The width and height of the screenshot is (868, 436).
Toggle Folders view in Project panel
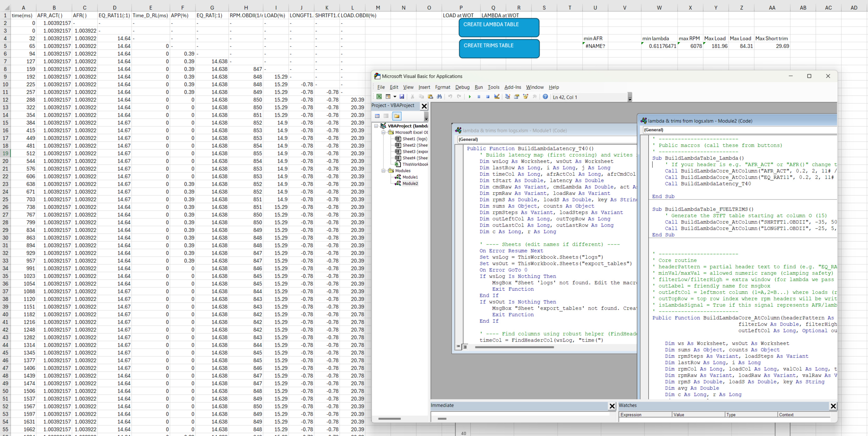(x=397, y=116)
